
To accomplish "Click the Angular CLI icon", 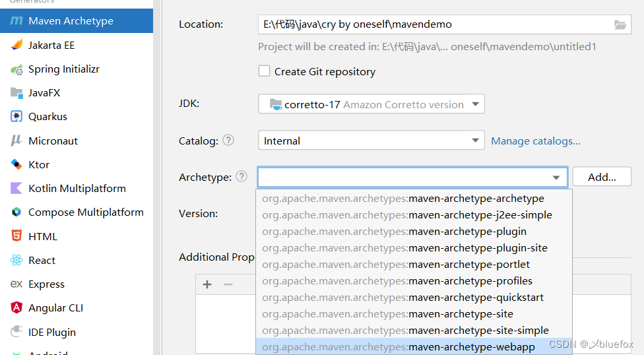I will (16, 307).
